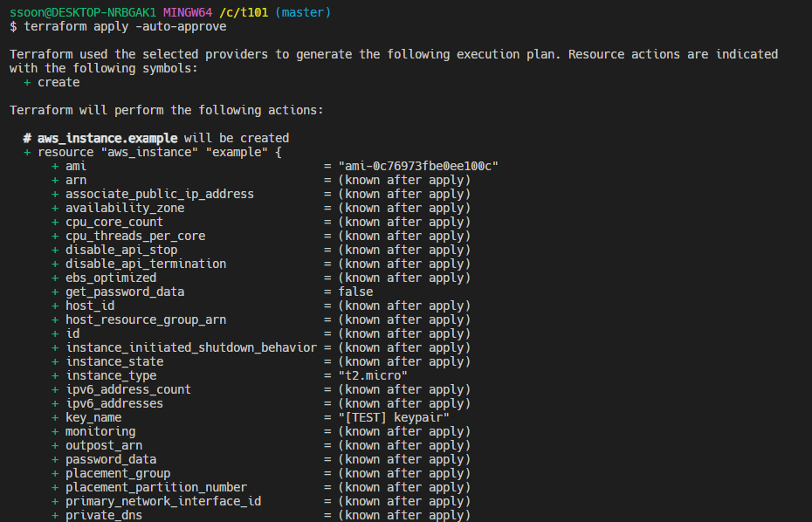Click '(known after apply)' on the arn row
This screenshot has height=522, width=812.
coord(404,180)
